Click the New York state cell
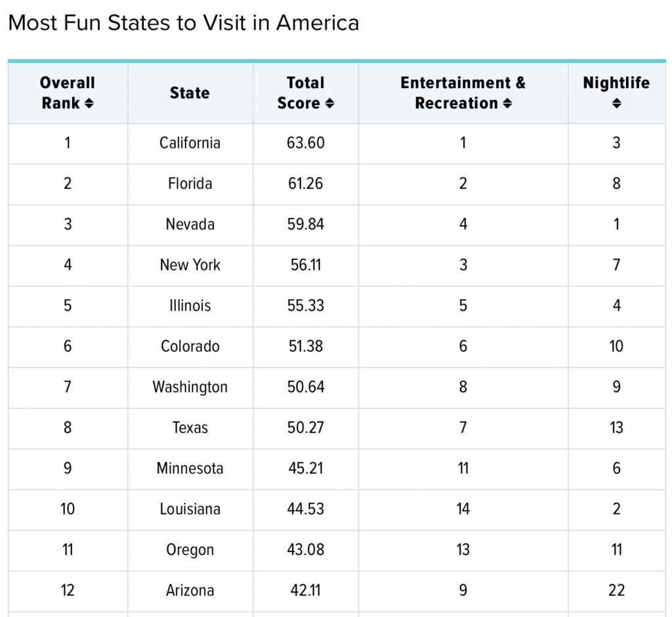 pos(190,265)
